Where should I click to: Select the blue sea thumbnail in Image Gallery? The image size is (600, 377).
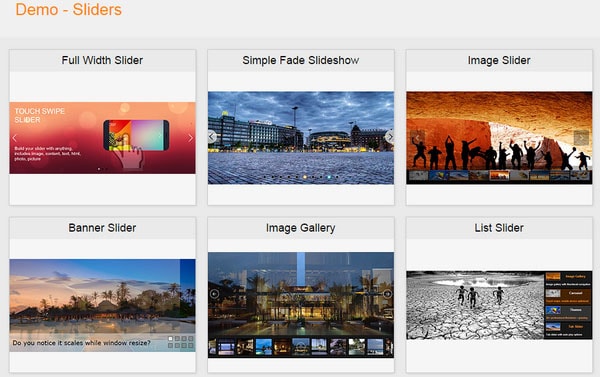(x=264, y=347)
